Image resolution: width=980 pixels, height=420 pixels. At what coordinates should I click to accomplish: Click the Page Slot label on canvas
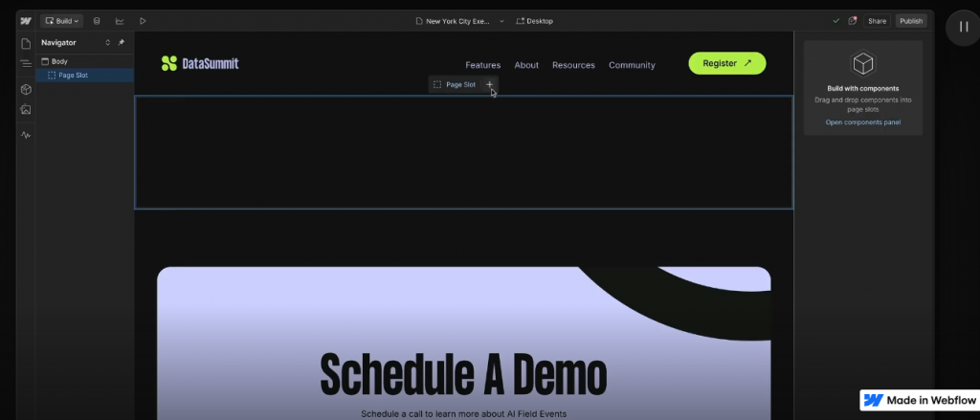(460, 84)
